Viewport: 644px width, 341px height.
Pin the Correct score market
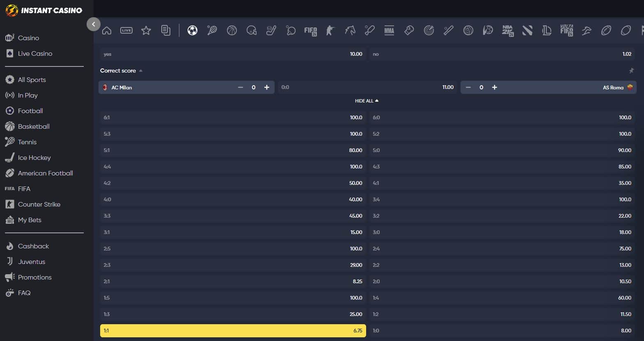631,70
